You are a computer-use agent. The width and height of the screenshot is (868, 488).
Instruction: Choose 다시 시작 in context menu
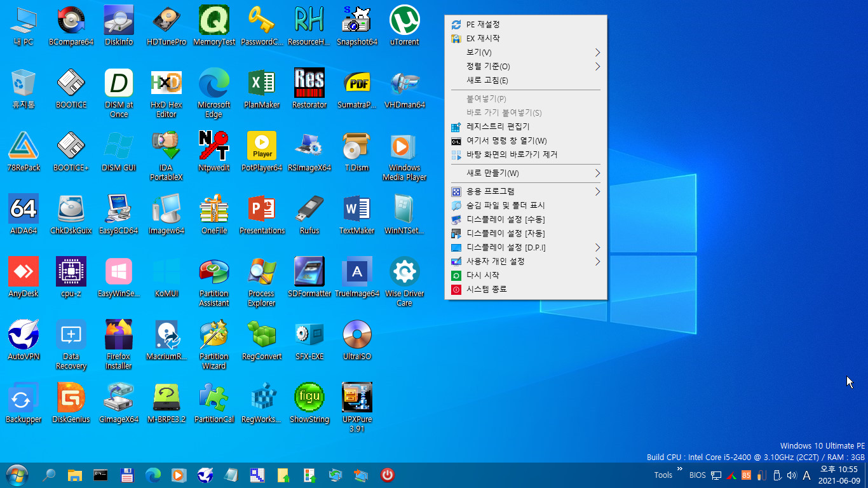[x=526, y=275]
